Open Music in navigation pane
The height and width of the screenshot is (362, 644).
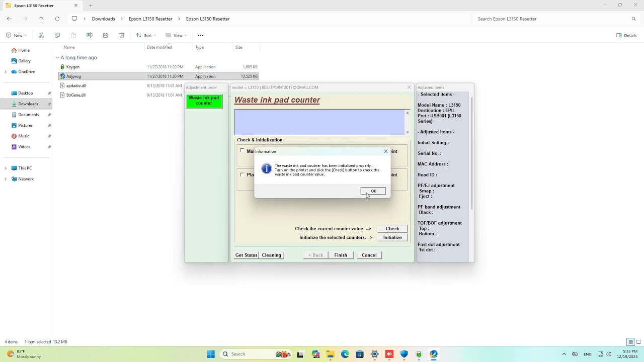pos(24,136)
